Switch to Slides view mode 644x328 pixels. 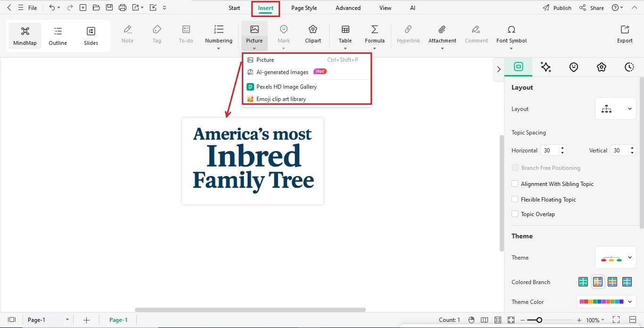pos(91,36)
